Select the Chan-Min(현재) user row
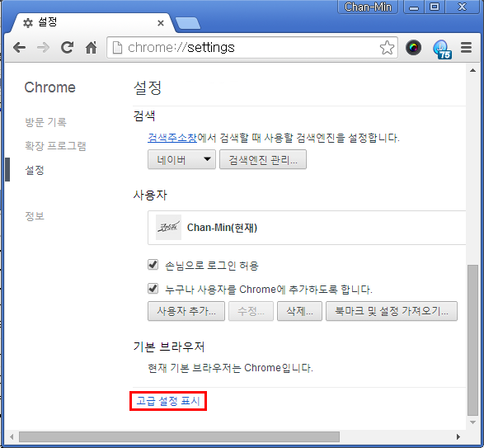Viewport: 484px width, 448px height. tap(307, 228)
